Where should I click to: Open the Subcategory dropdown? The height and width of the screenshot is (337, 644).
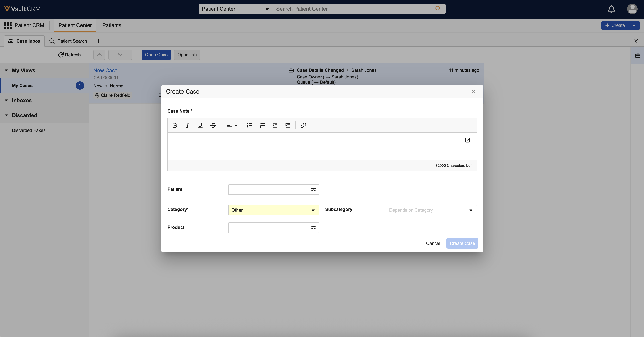click(431, 210)
